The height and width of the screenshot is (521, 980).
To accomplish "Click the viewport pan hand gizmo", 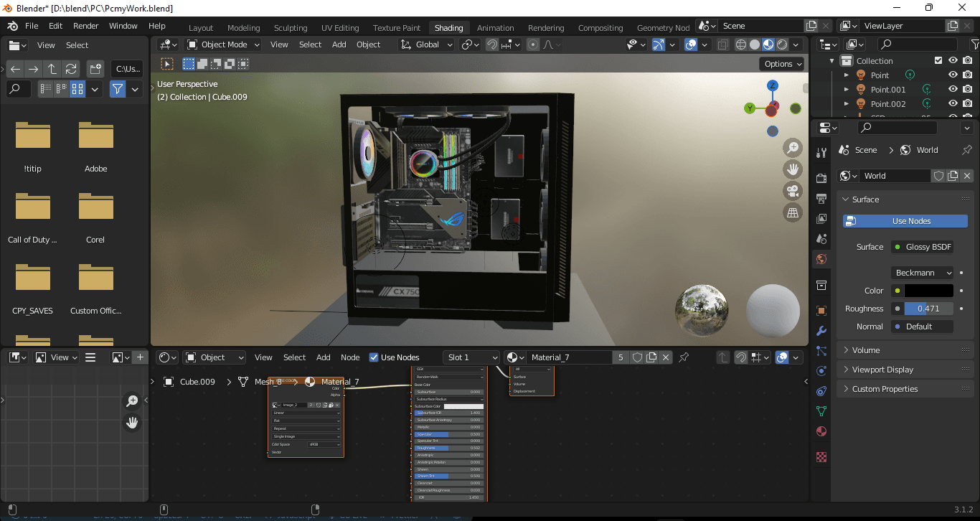I will 793,170.
